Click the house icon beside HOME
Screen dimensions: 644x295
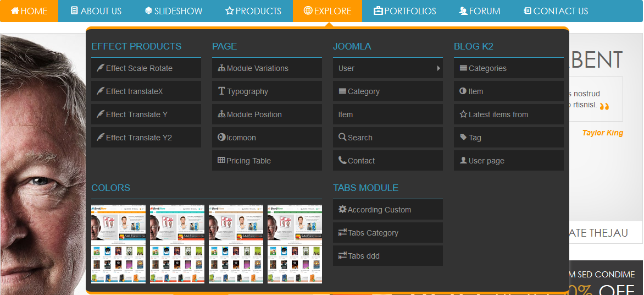[x=15, y=10]
